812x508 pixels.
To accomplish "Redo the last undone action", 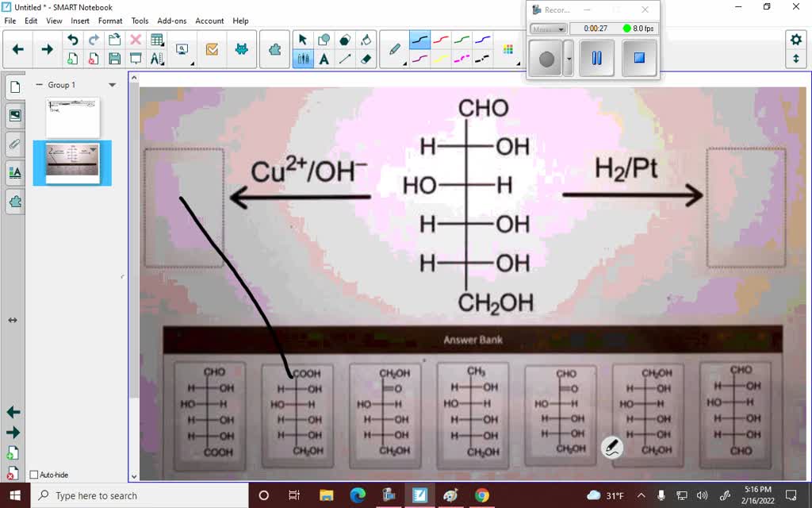I will click(x=94, y=40).
